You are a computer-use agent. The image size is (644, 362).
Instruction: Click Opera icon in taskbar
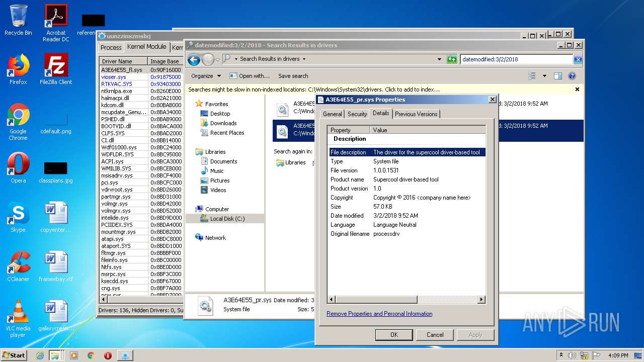(x=108, y=355)
